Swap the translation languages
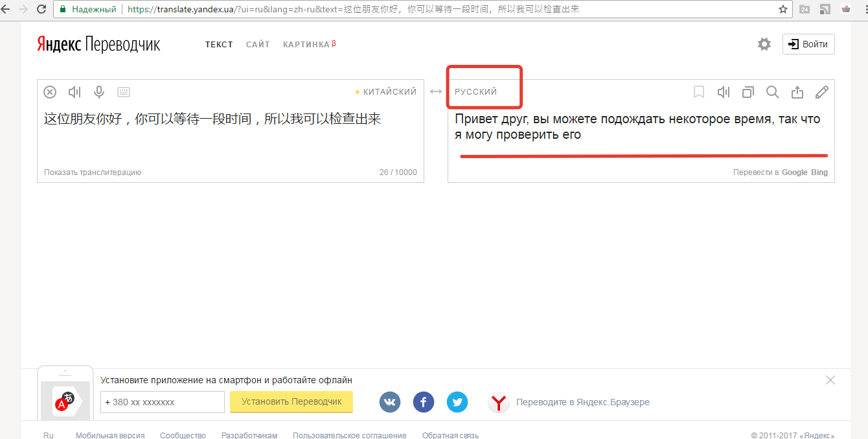Screen dimensions: 868x439 point(436,92)
